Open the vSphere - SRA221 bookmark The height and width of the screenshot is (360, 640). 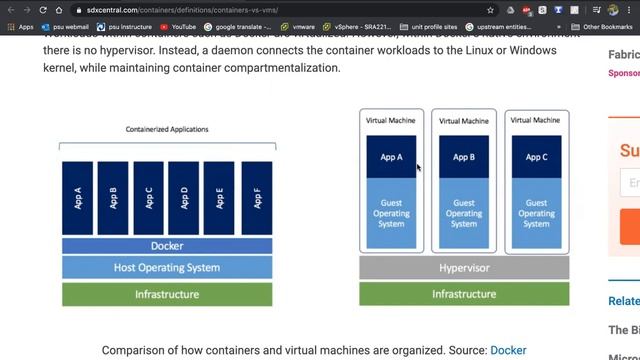(x=357, y=27)
